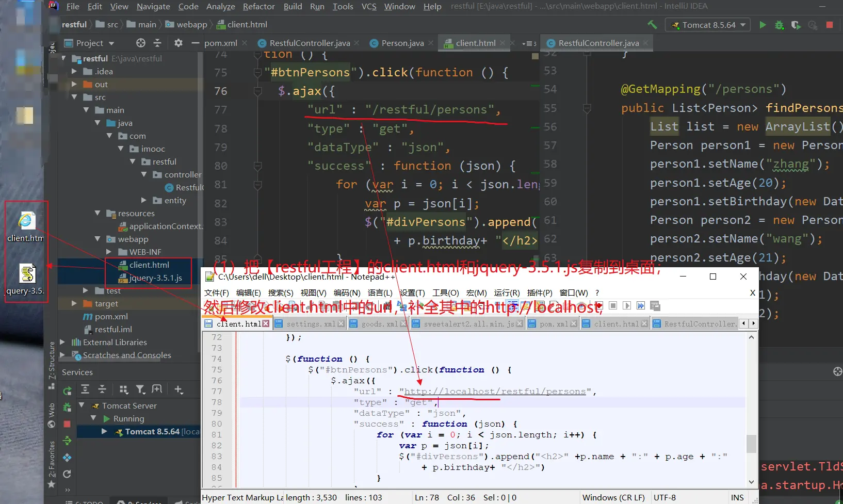Image resolution: width=843 pixels, height=504 pixels.
Task: Build the project with hammer icon
Action: [653, 25]
